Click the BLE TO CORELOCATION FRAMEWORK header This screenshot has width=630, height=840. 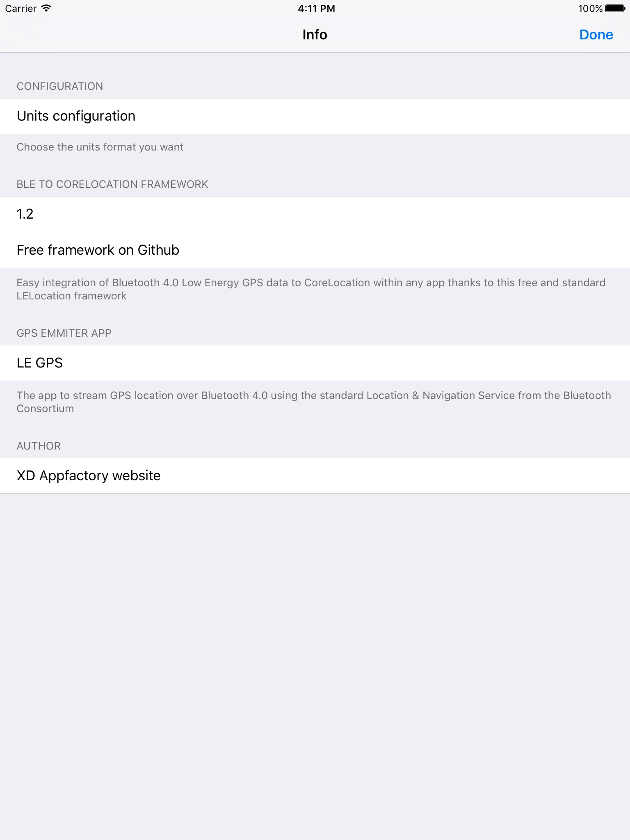112,184
